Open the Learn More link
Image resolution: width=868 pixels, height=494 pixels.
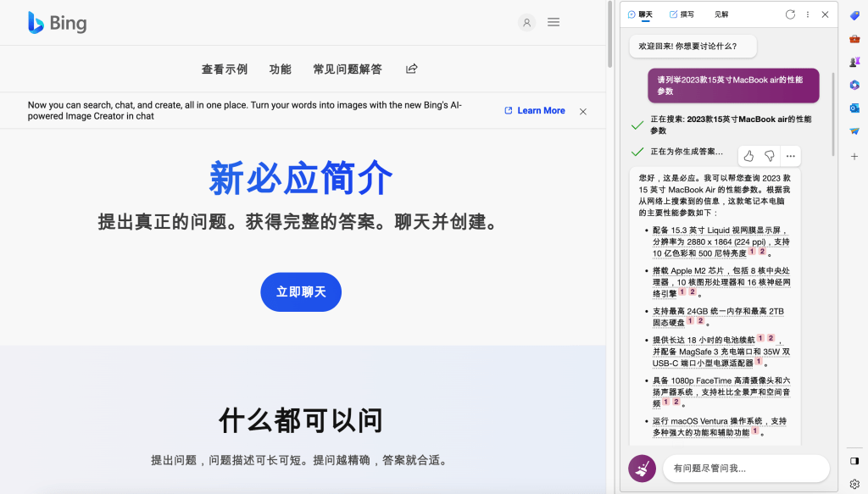(x=535, y=111)
